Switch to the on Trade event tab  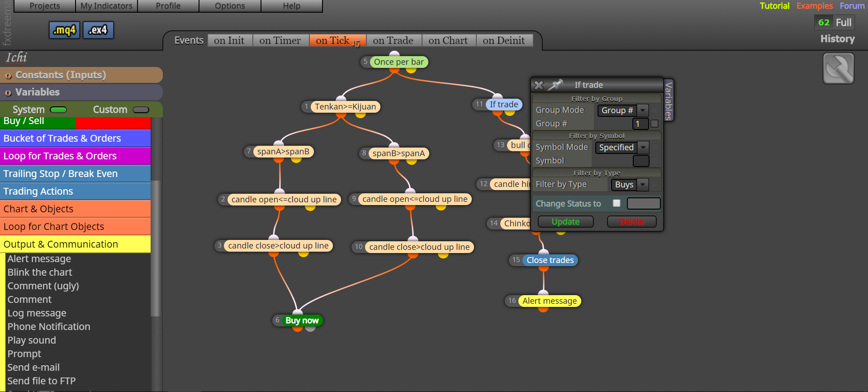pyautogui.click(x=393, y=40)
